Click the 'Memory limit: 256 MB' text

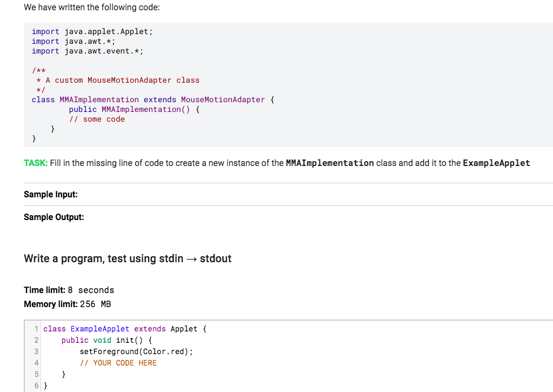68,304
